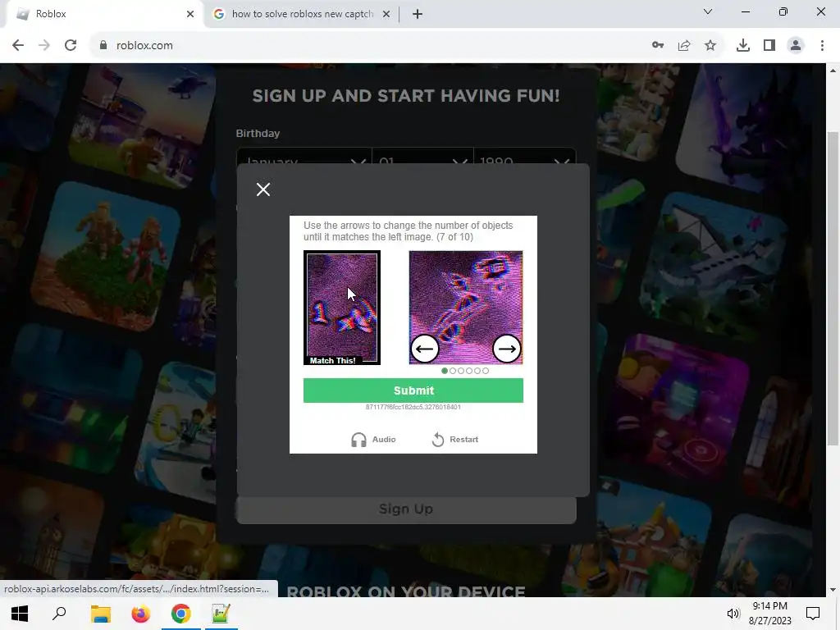Close the Google search tab
This screenshot has width=840, height=630.
click(x=386, y=14)
